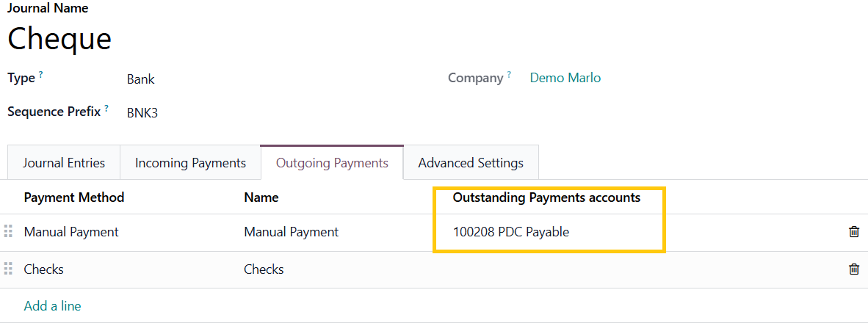Grab the Checks row drag handle
This screenshot has height=323, width=868.
tap(9, 269)
